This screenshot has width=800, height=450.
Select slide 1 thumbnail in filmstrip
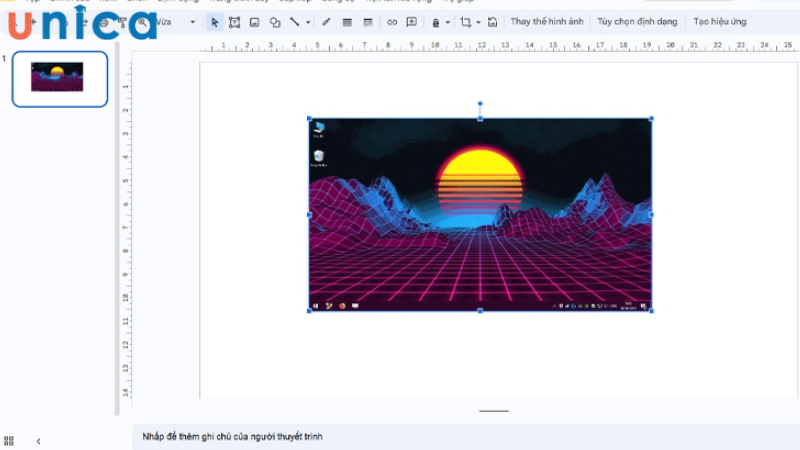[59, 79]
